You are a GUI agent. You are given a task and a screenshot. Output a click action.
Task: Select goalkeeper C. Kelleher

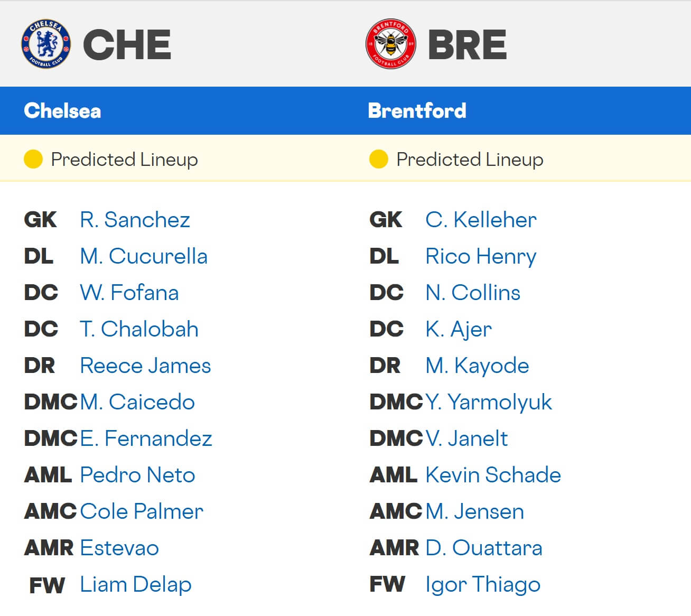click(x=481, y=220)
